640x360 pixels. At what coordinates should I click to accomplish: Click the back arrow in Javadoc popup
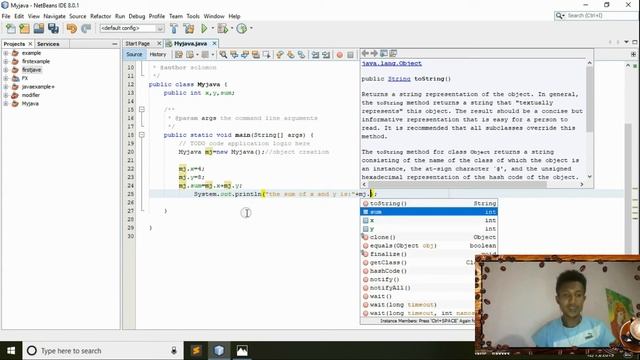click(x=365, y=53)
